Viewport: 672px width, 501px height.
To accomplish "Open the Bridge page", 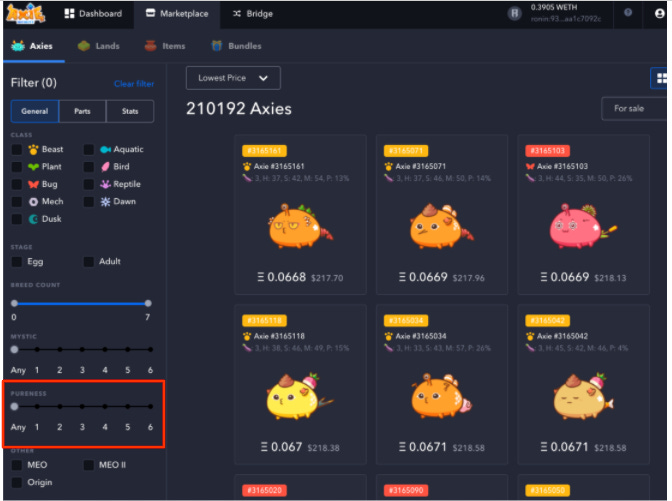I will click(x=253, y=14).
